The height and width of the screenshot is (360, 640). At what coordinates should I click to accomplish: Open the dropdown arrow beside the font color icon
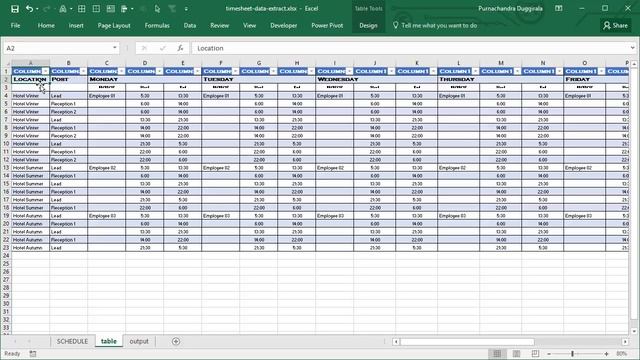point(71,9)
